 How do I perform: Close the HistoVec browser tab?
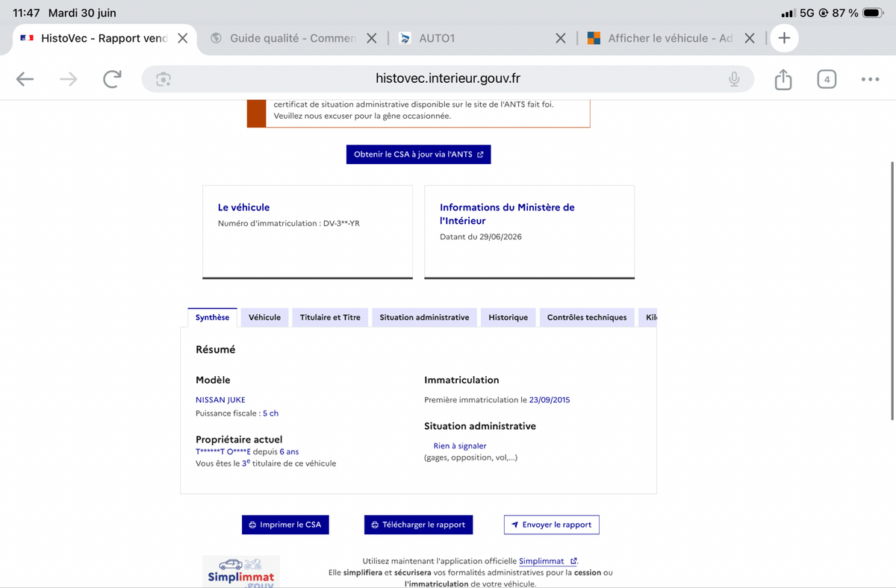182,38
